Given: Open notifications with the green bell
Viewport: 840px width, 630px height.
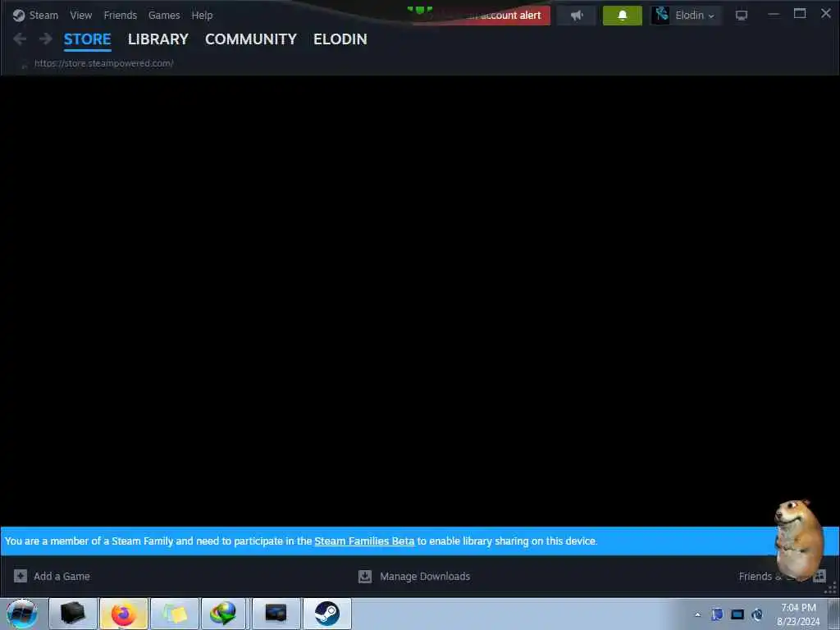Looking at the screenshot, I should (622, 16).
